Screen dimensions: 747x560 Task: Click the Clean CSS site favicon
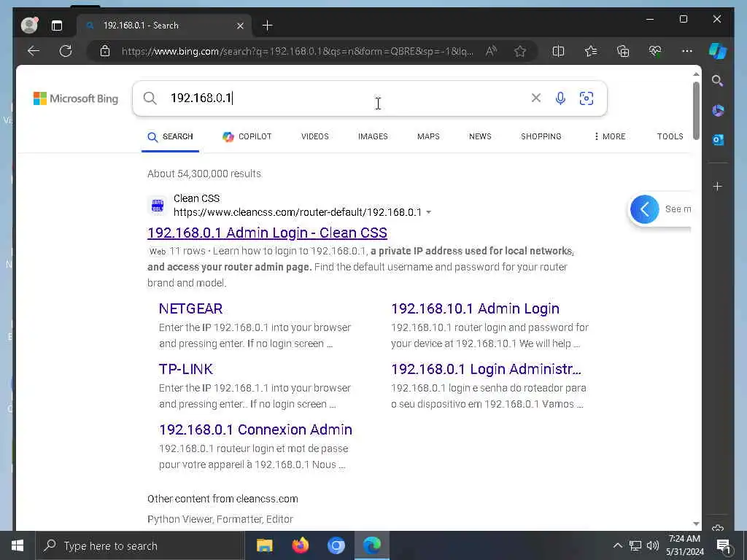(x=158, y=206)
